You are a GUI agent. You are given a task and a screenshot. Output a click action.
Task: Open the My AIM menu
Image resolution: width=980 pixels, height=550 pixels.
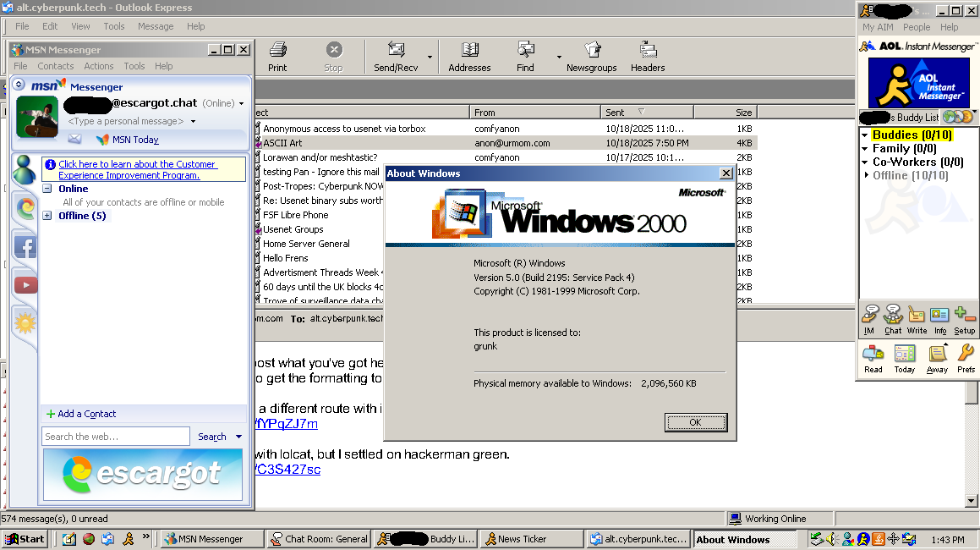tap(878, 28)
